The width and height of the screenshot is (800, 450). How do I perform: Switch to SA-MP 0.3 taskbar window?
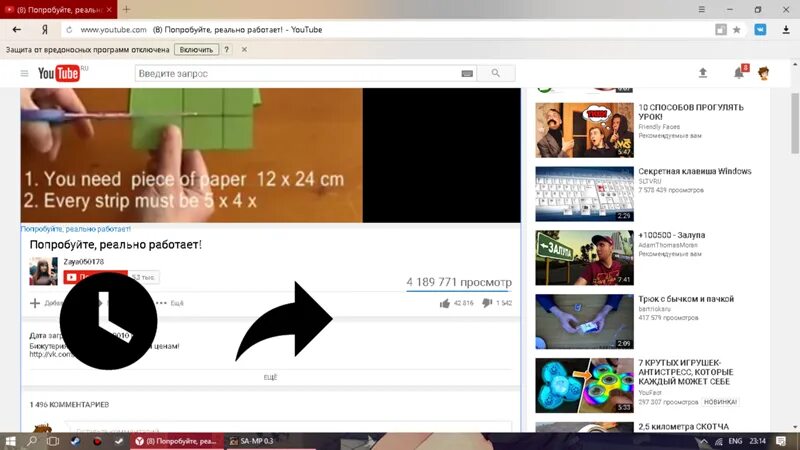click(252, 441)
